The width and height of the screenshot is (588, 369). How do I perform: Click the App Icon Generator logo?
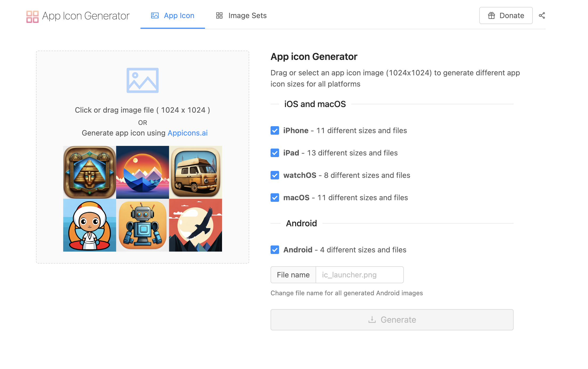[32, 16]
